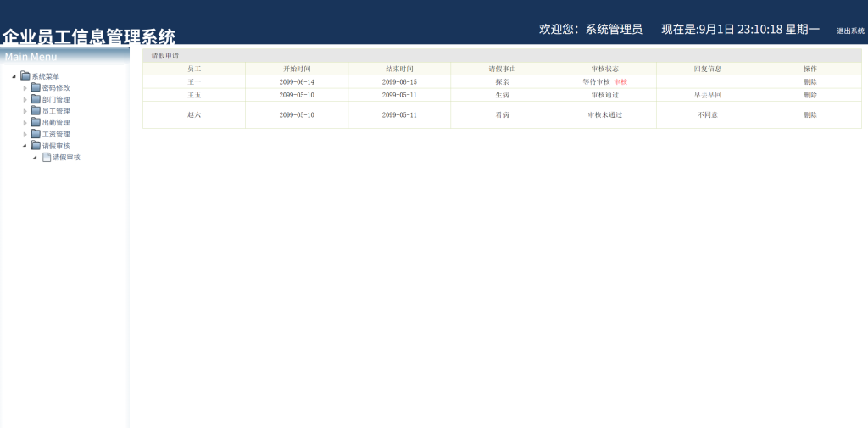Click the 出勤管理 folder icon

[x=36, y=122]
